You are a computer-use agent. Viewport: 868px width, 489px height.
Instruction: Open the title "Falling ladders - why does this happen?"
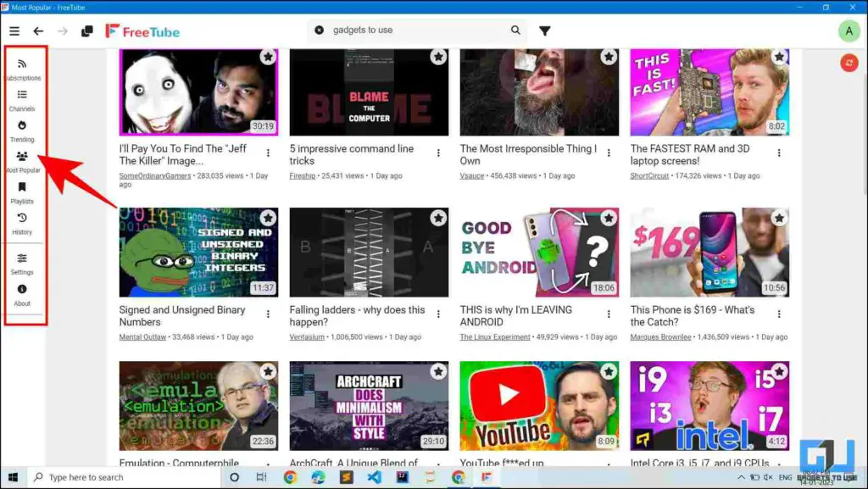click(357, 316)
